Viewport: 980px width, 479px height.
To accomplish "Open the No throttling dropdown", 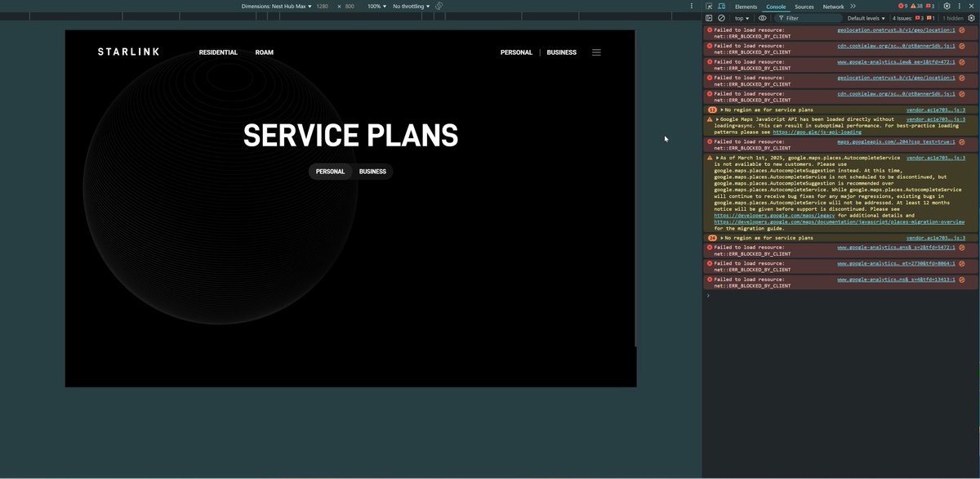I will 411,6.
